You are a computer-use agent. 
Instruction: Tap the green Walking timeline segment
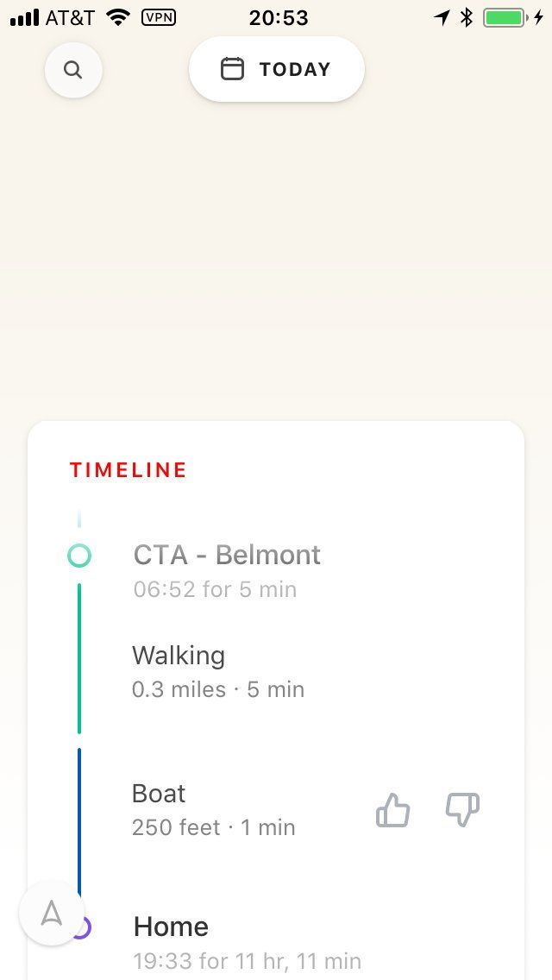[x=79, y=657]
